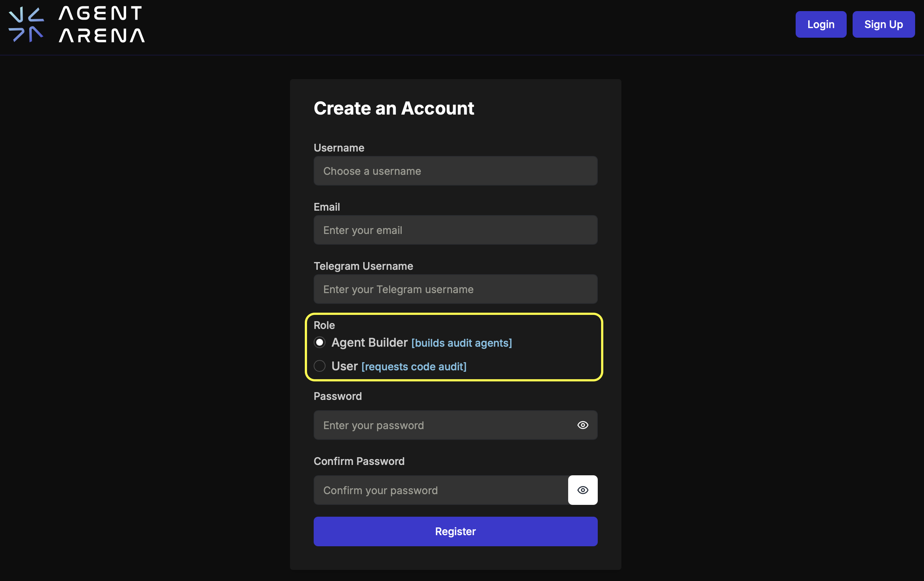
Task: Select the Agent Builder role
Action: click(x=319, y=343)
